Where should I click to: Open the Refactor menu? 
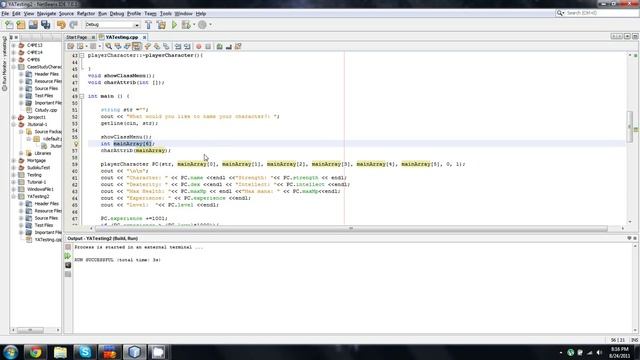(x=86, y=13)
